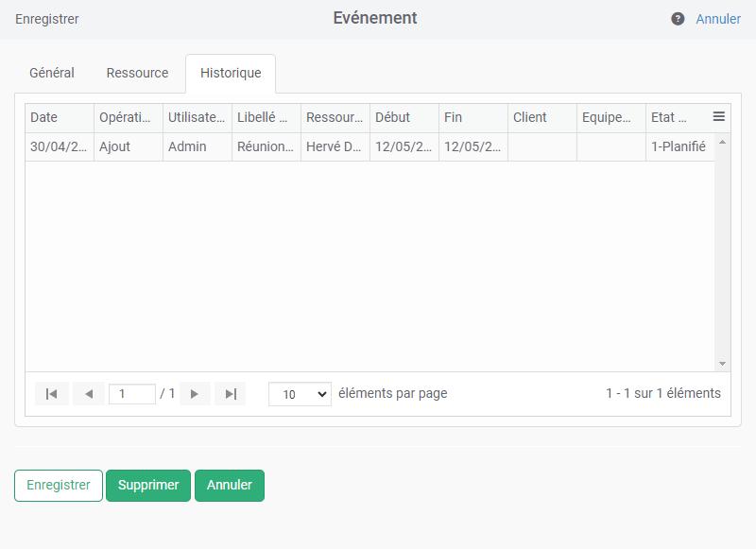Go to next page arrow
This screenshot has width=756, height=549.
tap(195, 394)
